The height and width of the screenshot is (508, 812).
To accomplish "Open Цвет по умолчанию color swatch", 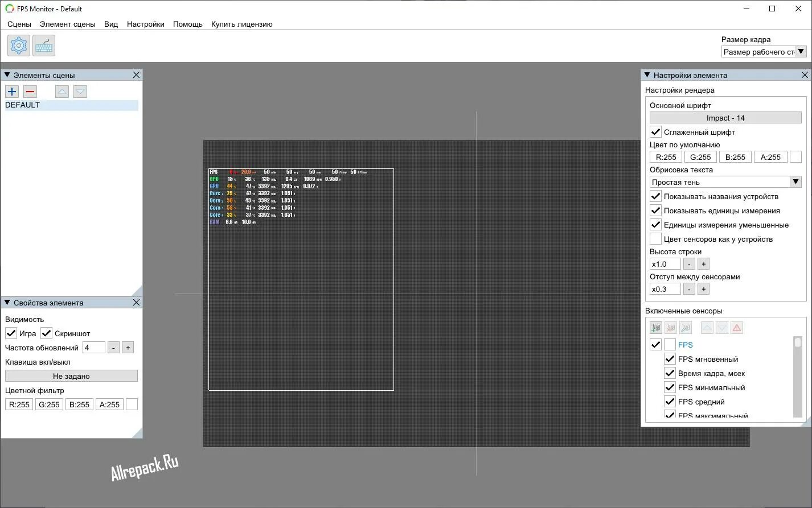I will 796,157.
